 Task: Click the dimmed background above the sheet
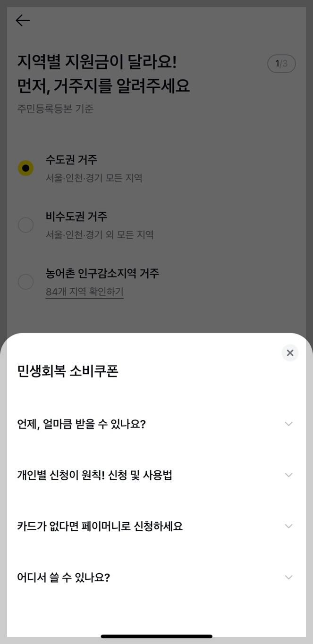(x=156, y=316)
